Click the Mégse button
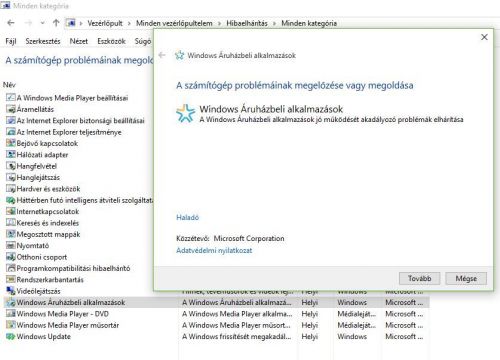500x360 pixels. click(x=466, y=278)
